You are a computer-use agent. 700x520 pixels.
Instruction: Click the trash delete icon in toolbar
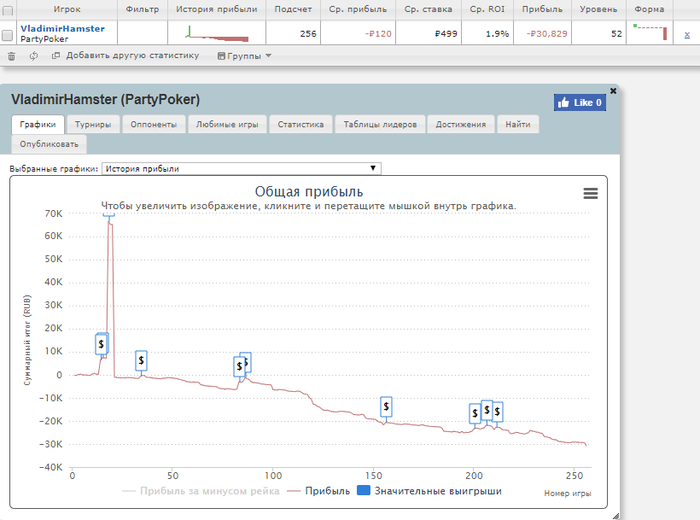tap(12, 56)
